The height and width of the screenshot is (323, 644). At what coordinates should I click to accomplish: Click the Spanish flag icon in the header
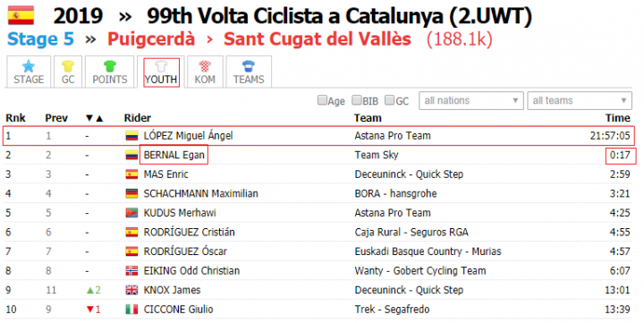[21, 15]
